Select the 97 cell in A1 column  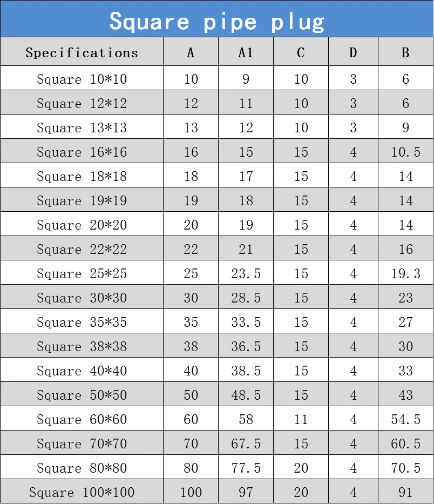246,492
